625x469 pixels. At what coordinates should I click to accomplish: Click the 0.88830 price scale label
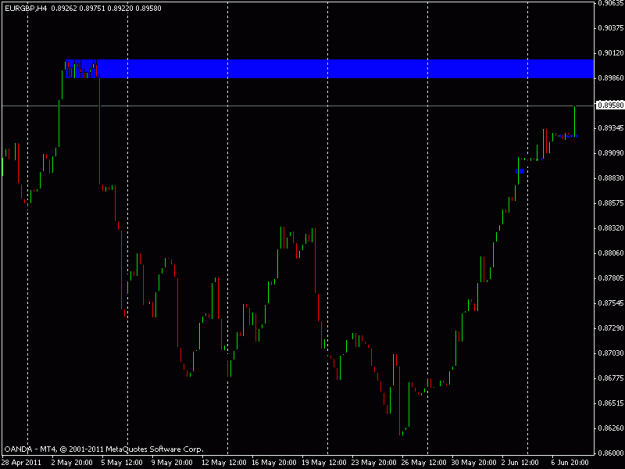611,178
